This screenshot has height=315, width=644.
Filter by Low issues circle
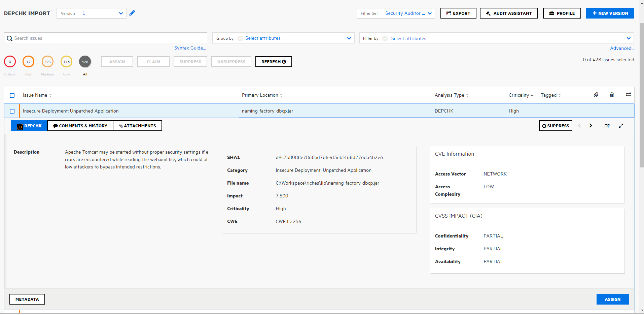67,62
